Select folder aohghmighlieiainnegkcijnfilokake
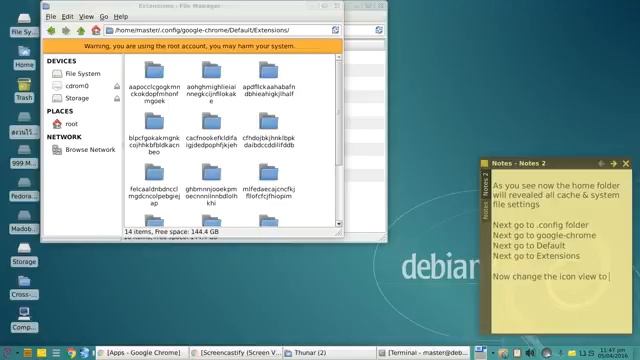This screenshot has width=640, height=360. pyautogui.click(x=211, y=82)
